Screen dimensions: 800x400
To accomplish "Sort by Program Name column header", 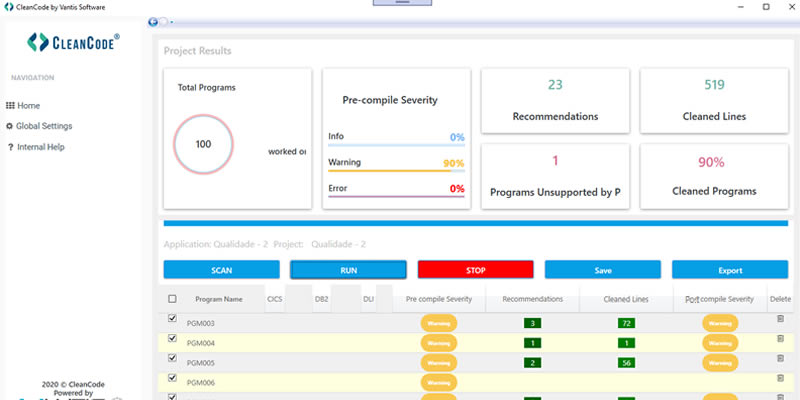I will pos(219,299).
